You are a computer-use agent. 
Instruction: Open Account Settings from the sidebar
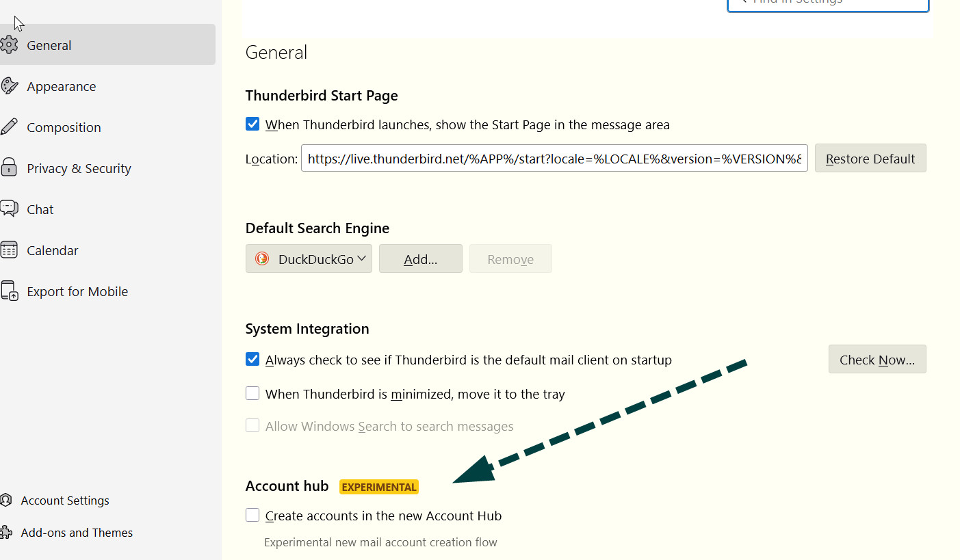[64, 501]
